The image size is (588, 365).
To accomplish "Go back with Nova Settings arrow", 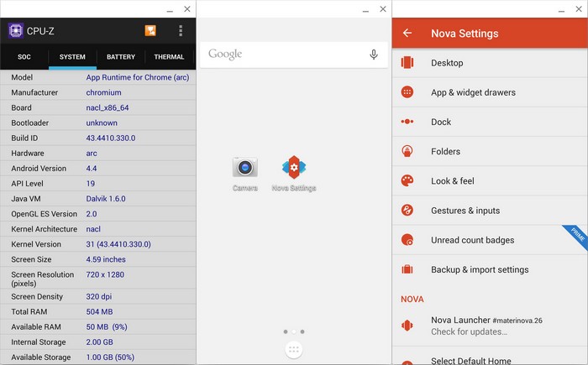I will [x=407, y=33].
